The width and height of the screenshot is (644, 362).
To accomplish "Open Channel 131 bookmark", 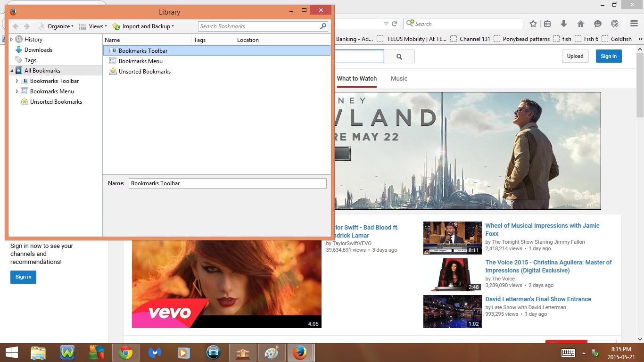I will point(471,39).
